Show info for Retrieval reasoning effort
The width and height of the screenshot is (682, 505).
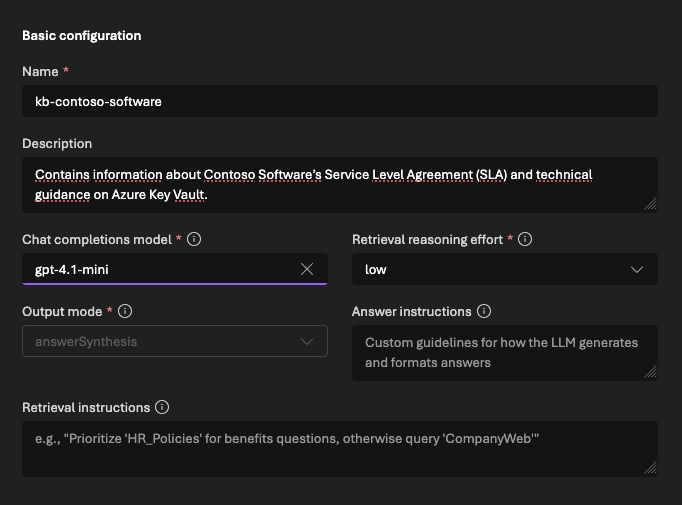click(525, 240)
